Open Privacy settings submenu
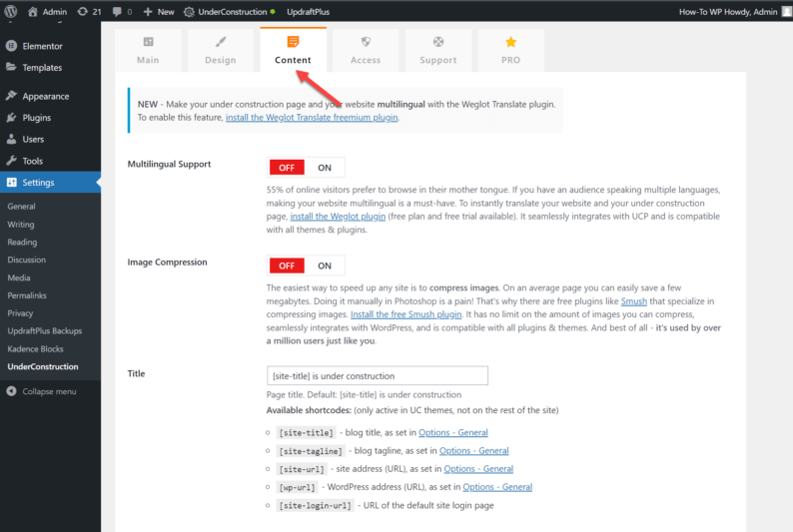 pyautogui.click(x=20, y=313)
